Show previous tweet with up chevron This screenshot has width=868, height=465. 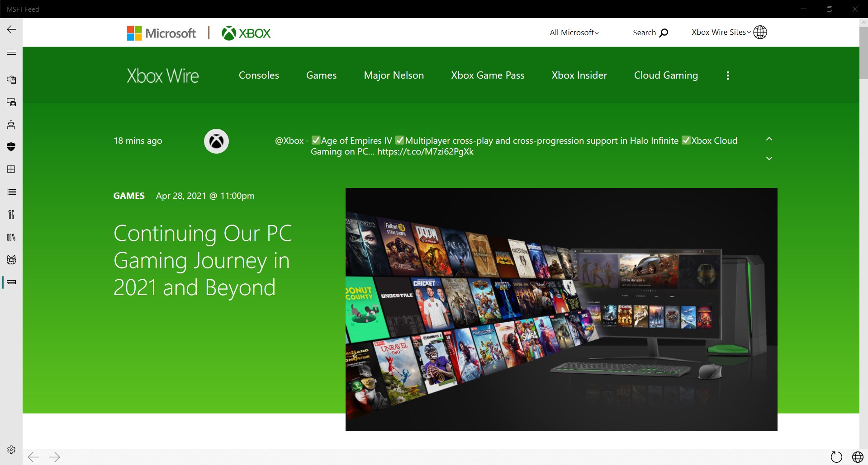point(769,139)
